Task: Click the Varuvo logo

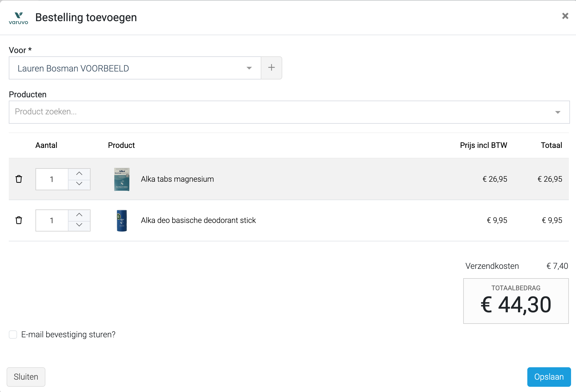Action: [18, 18]
